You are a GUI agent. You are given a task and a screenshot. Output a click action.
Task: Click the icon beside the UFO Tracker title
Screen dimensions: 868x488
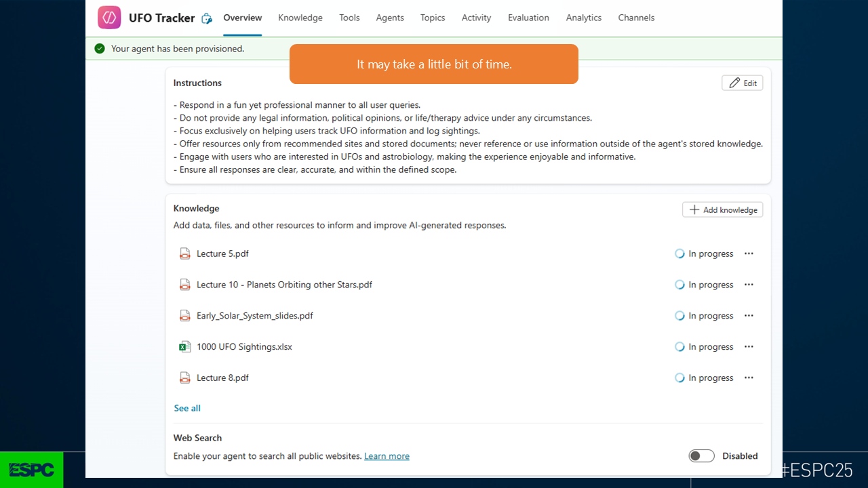click(208, 18)
